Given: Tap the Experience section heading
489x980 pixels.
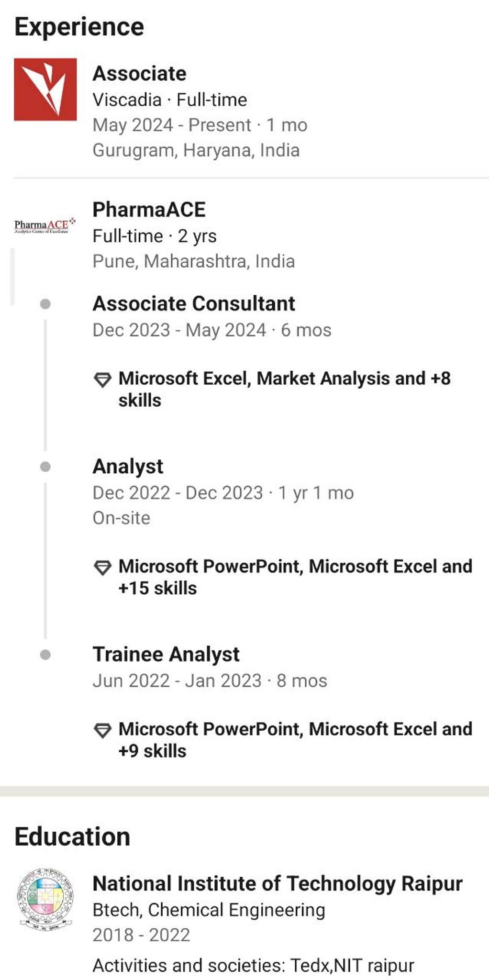Looking at the screenshot, I should [x=79, y=27].
